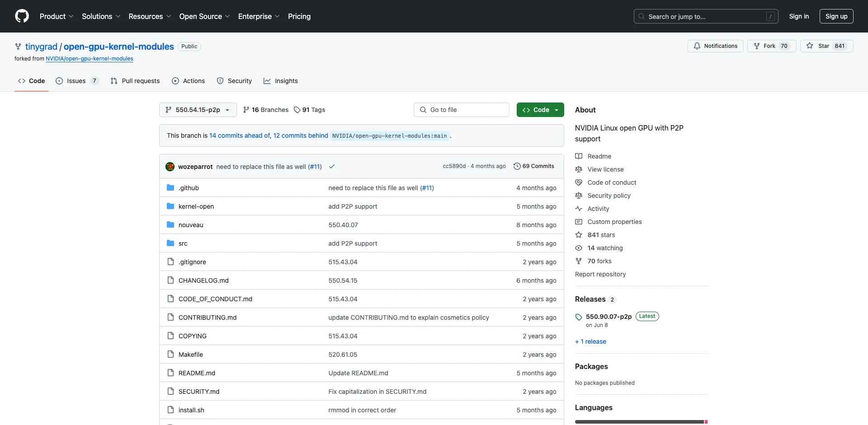Open the README.md file

click(x=197, y=373)
